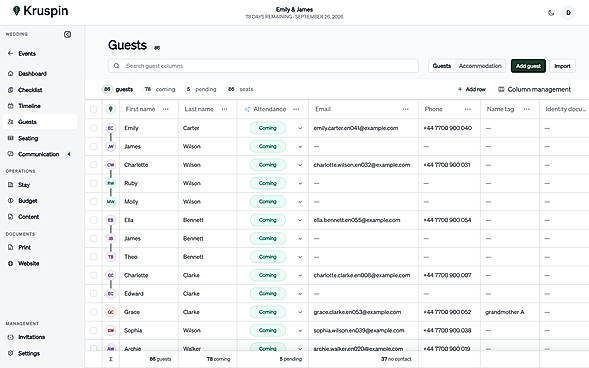Viewport: 589px width, 368px height.
Task: Click the Add guest button
Action: point(528,66)
